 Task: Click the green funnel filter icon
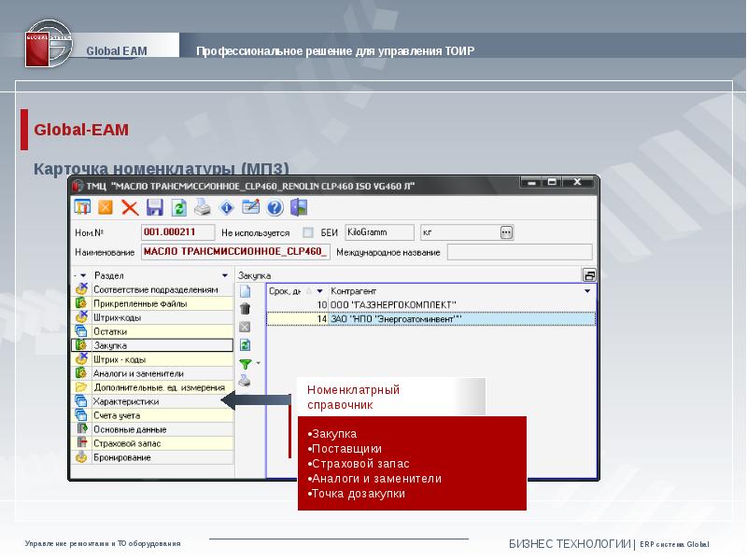[x=245, y=363]
